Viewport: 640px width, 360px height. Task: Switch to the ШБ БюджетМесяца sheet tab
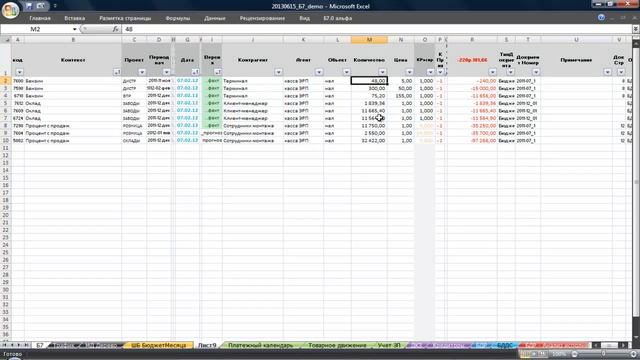pyautogui.click(x=159, y=345)
